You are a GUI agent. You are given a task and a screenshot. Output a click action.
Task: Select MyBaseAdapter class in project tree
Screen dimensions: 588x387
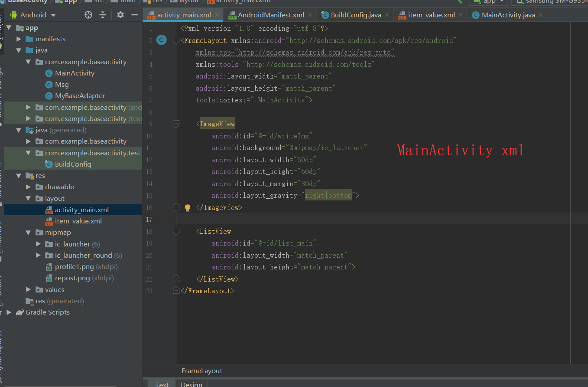click(80, 96)
